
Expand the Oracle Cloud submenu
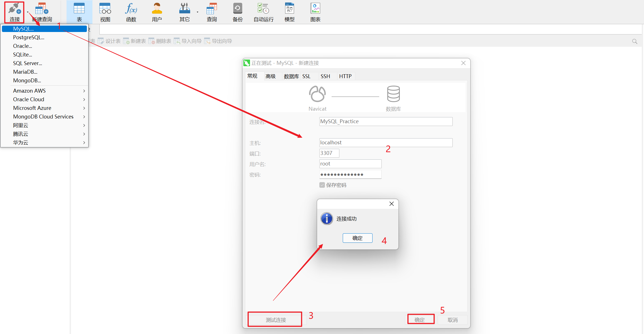click(84, 100)
